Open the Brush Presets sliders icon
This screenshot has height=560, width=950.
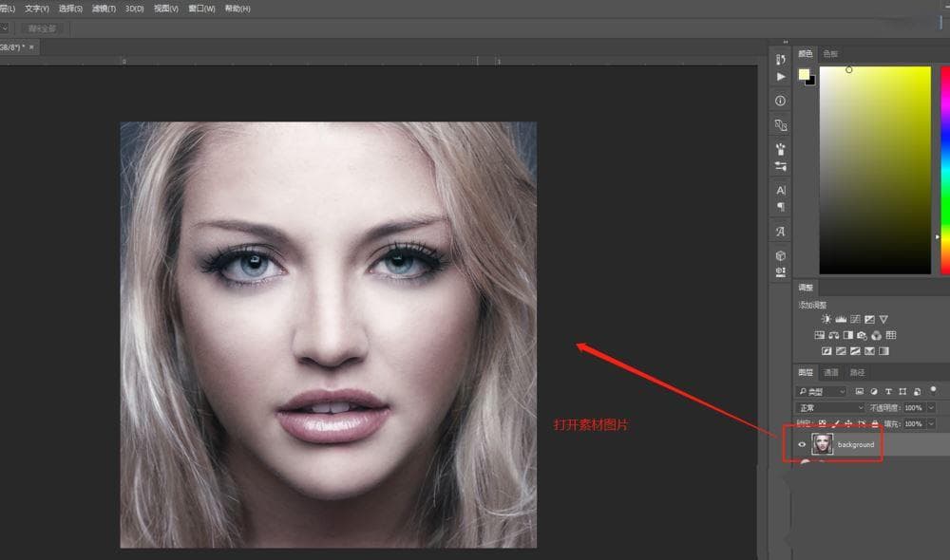click(780, 166)
